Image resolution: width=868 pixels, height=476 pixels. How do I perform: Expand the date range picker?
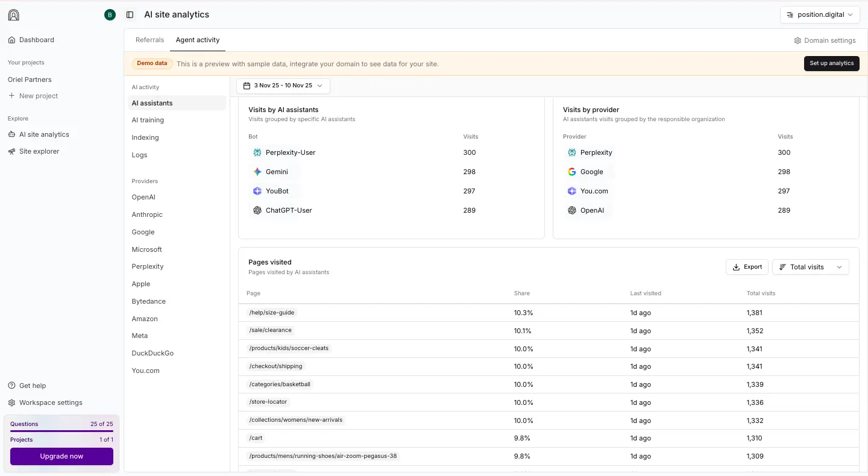click(283, 86)
